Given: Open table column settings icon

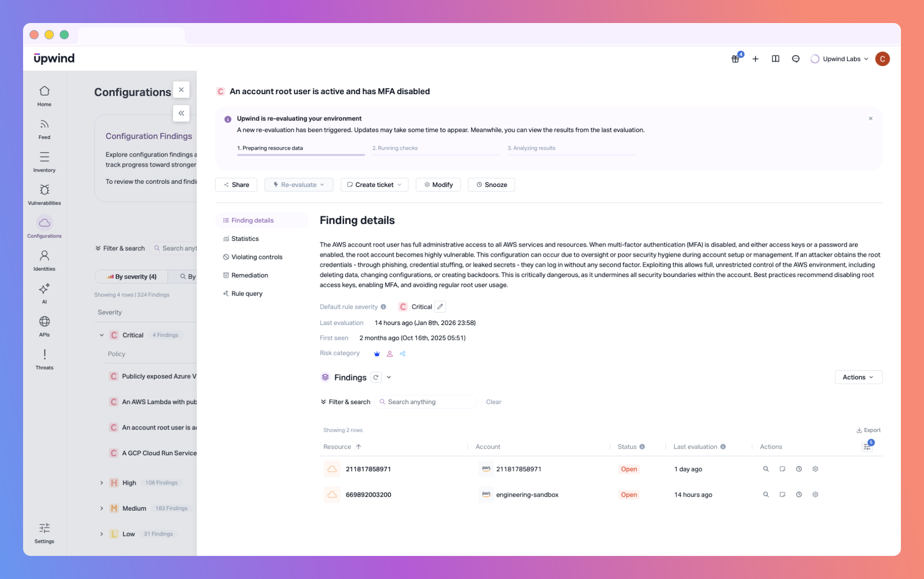Looking at the screenshot, I should tap(867, 446).
